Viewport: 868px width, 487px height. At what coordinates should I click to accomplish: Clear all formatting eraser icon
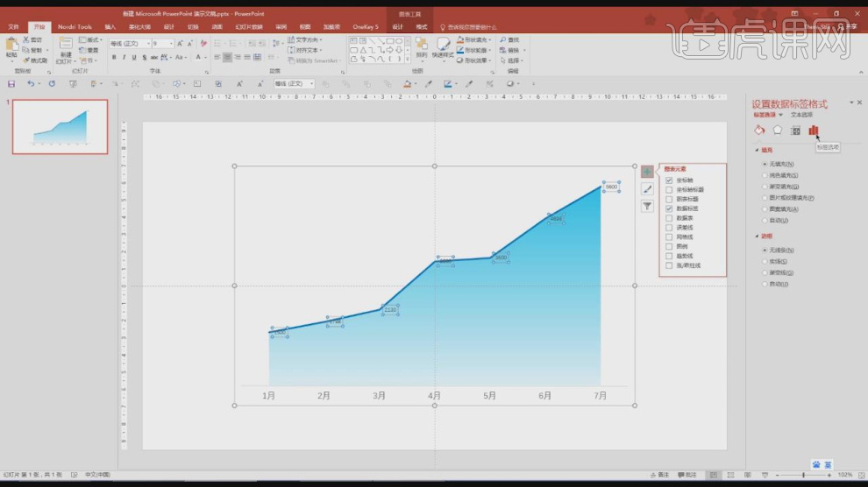[x=203, y=43]
